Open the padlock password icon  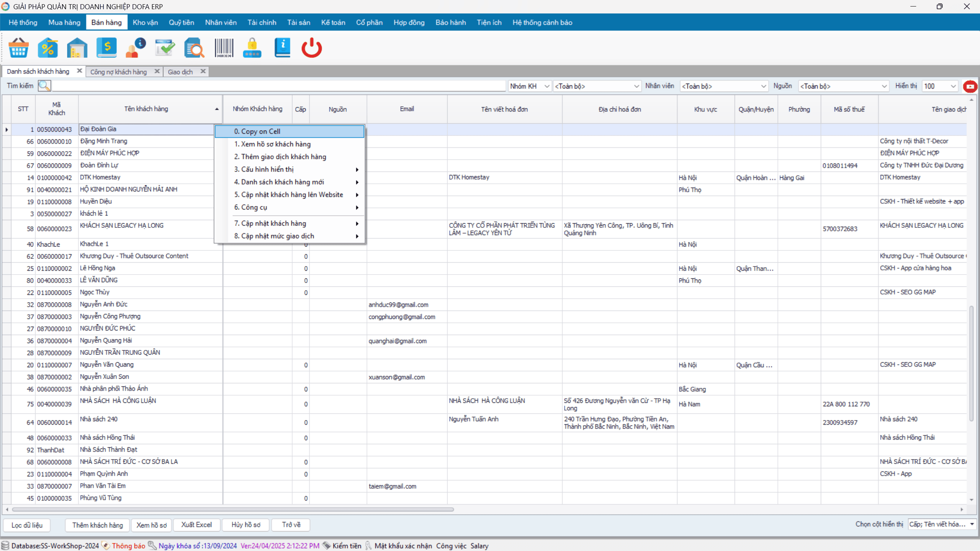point(252,48)
